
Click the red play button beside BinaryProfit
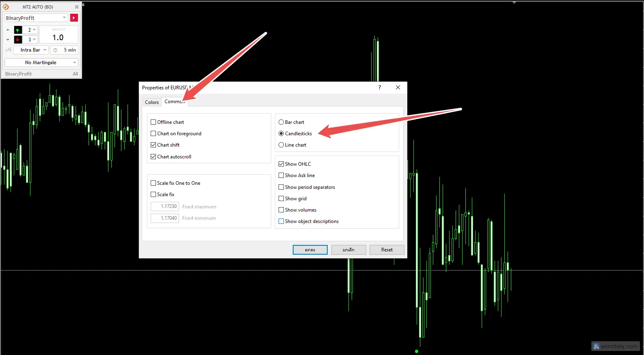tap(74, 18)
